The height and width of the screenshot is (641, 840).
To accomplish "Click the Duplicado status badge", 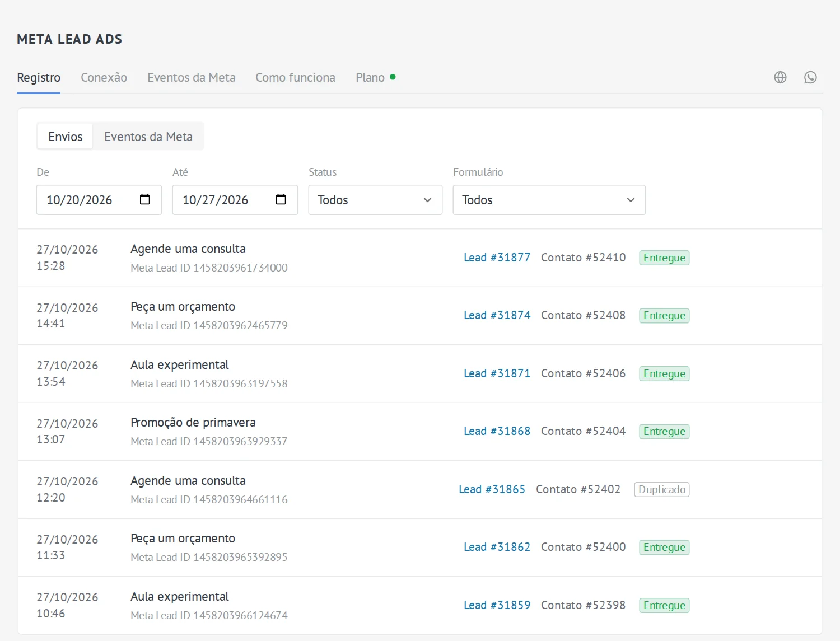I will pyautogui.click(x=662, y=489).
